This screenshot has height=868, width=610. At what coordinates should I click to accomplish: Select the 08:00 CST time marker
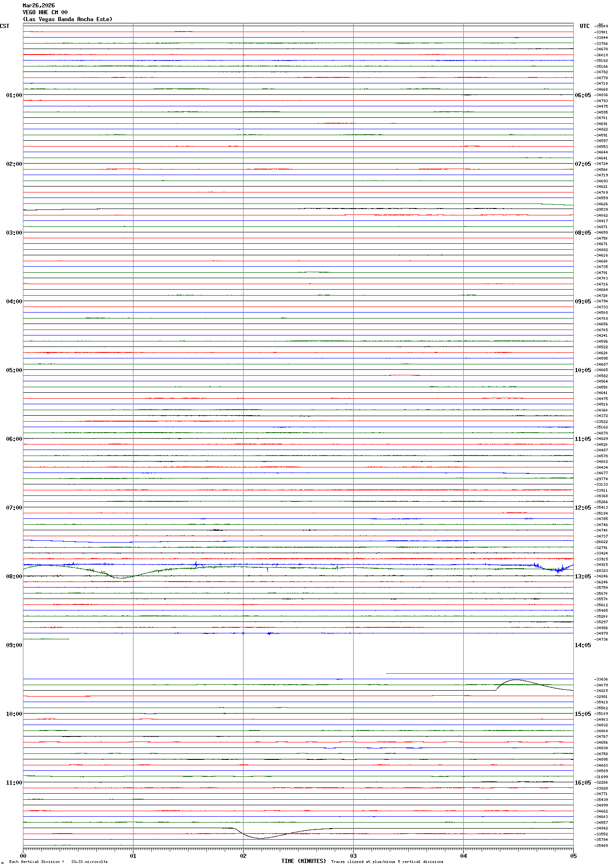[14, 577]
